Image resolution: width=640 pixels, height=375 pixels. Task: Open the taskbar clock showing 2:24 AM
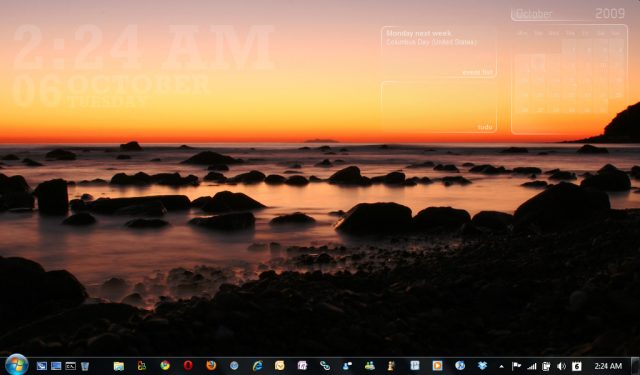[x=608, y=366]
